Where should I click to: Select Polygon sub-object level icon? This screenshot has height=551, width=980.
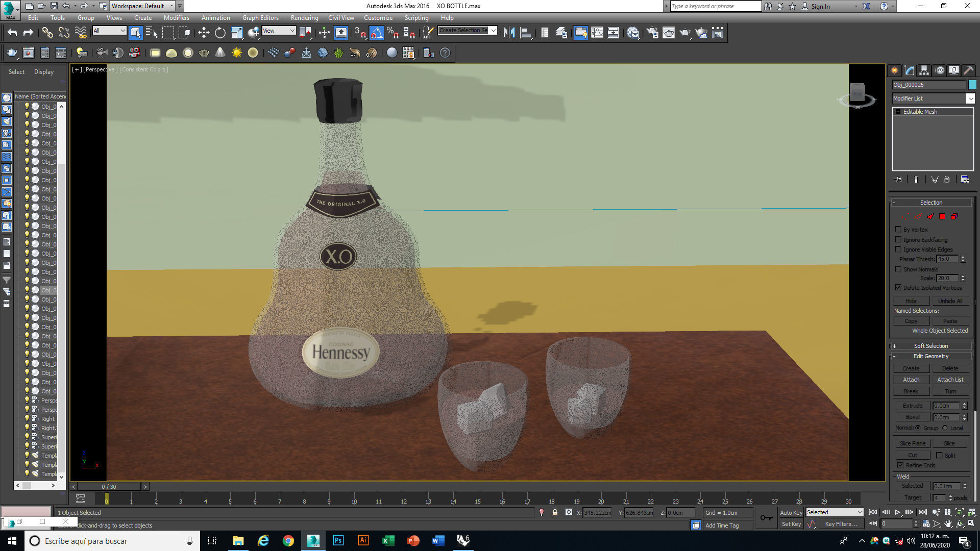click(942, 217)
